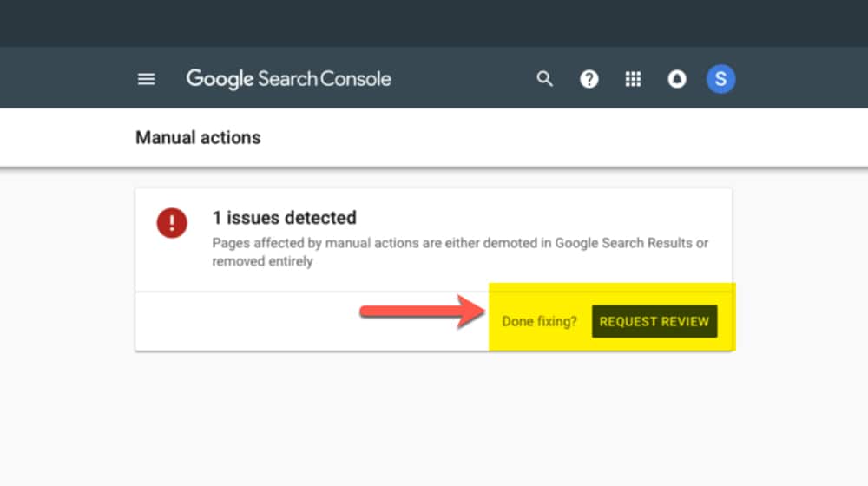
Task: Expand the '1 issues detected' heading
Action: [285, 218]
